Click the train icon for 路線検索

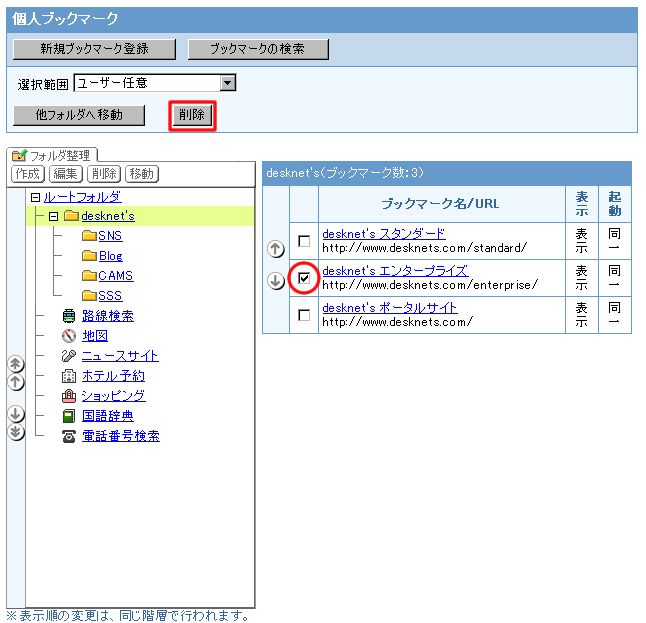pos(69,316)
